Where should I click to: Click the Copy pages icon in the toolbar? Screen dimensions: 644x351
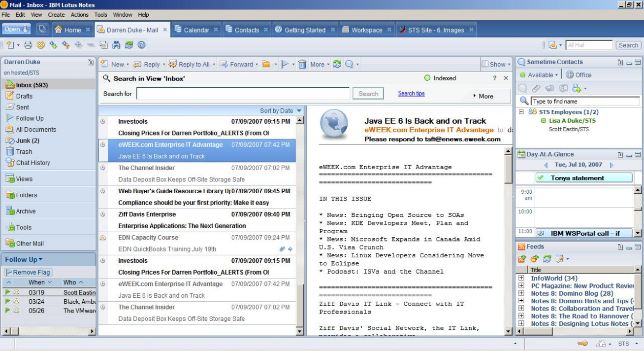pos(104,45)
